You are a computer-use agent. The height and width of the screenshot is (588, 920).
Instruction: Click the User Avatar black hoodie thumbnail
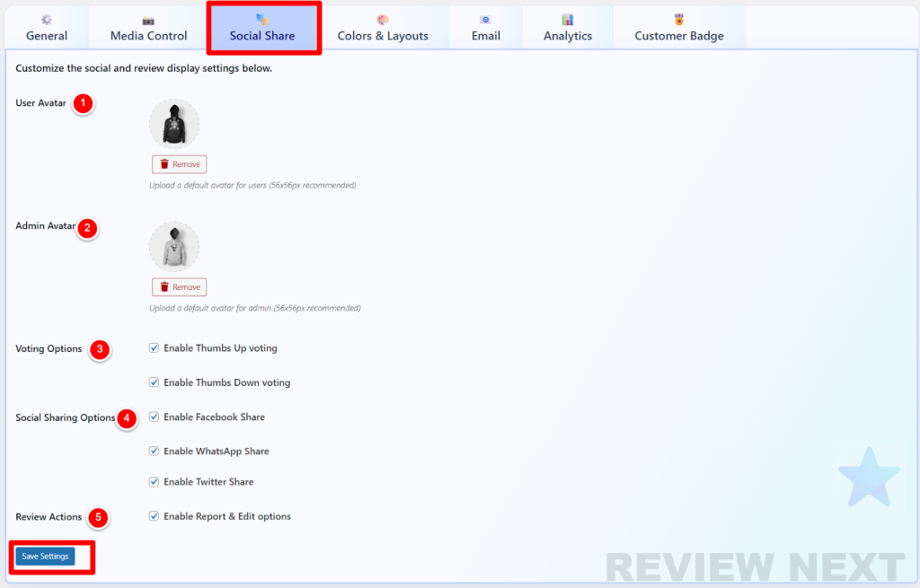tap(174, 124)
